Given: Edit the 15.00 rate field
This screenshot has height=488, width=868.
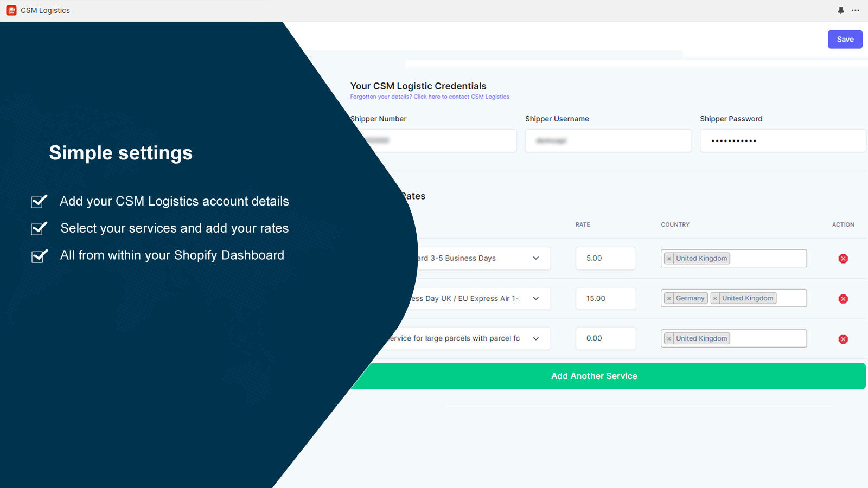Looking at the screenshot, I should coord(605,298).
